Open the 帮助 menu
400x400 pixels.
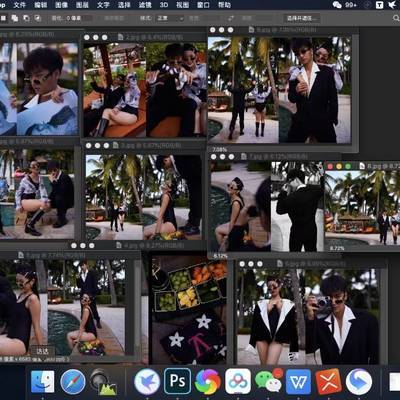tap(224, 5)
